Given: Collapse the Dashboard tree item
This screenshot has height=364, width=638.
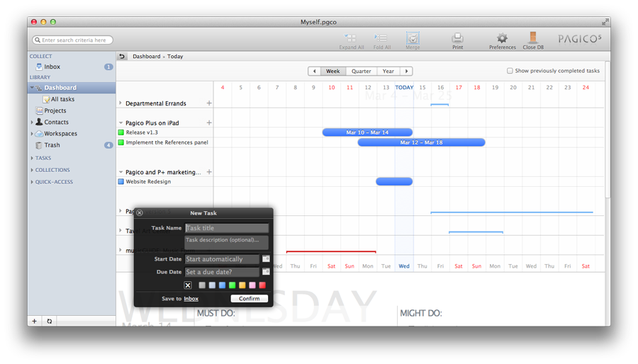Looking at the screenshot, I should click(x=32, y=88).
